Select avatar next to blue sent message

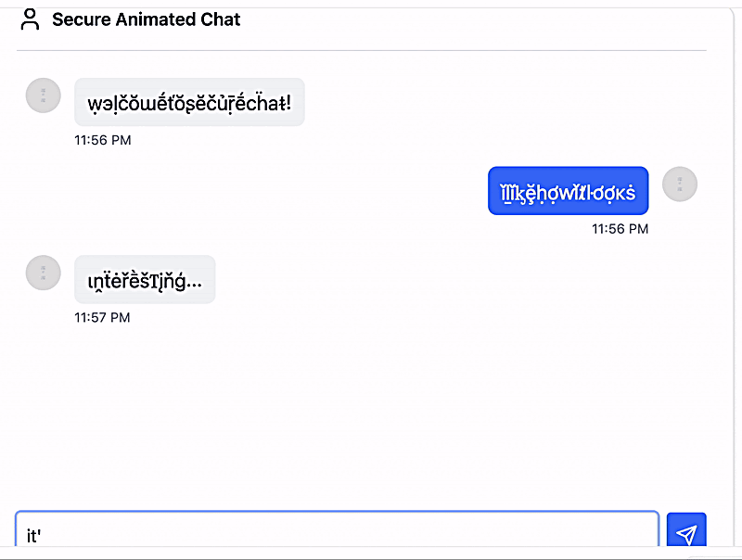click(x=680, y=184)
